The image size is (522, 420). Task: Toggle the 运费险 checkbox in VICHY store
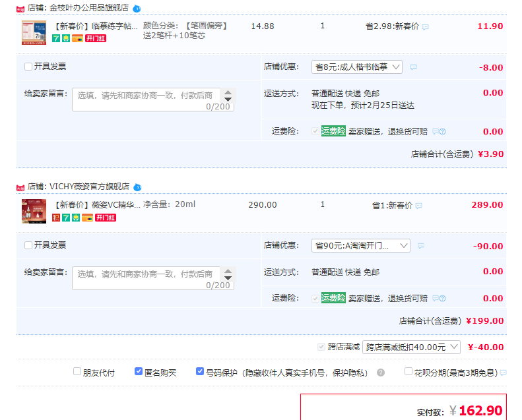coord(315,298)
